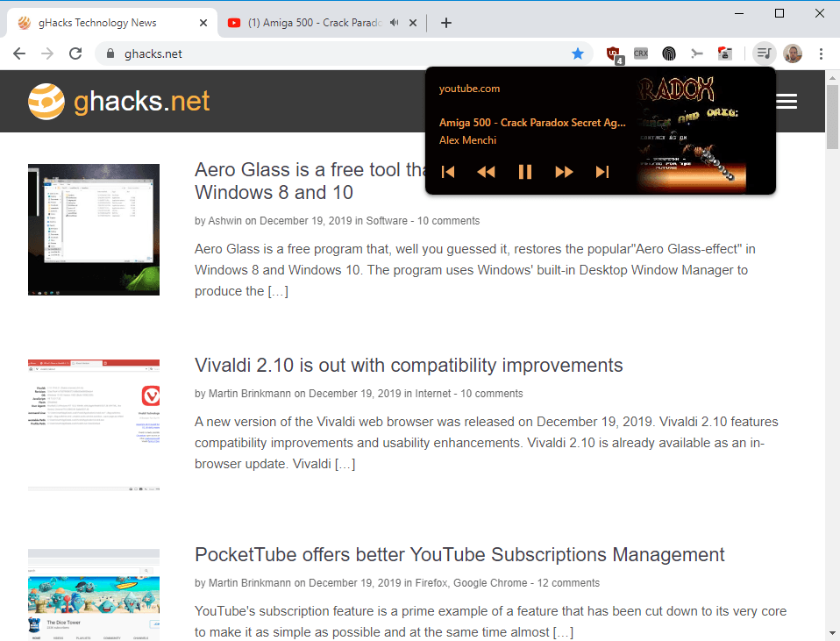Seek backward in the media popup

click(486, 172)
